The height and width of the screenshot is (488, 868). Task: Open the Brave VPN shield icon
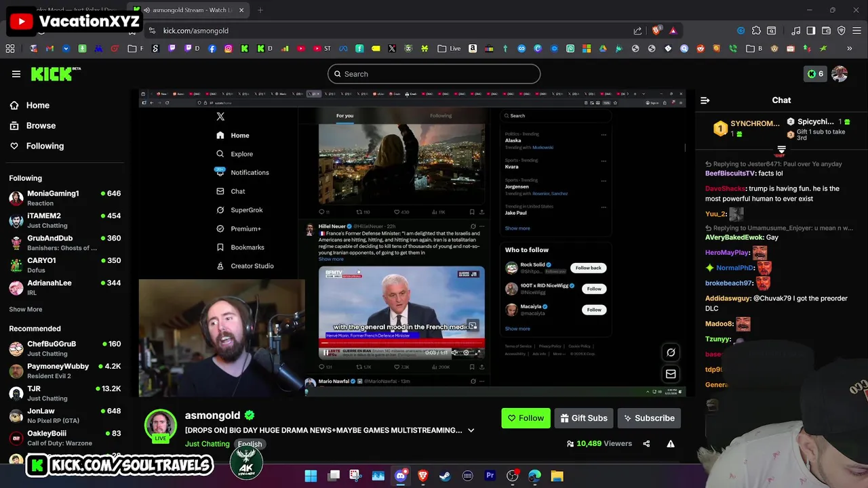pos(842,30)
